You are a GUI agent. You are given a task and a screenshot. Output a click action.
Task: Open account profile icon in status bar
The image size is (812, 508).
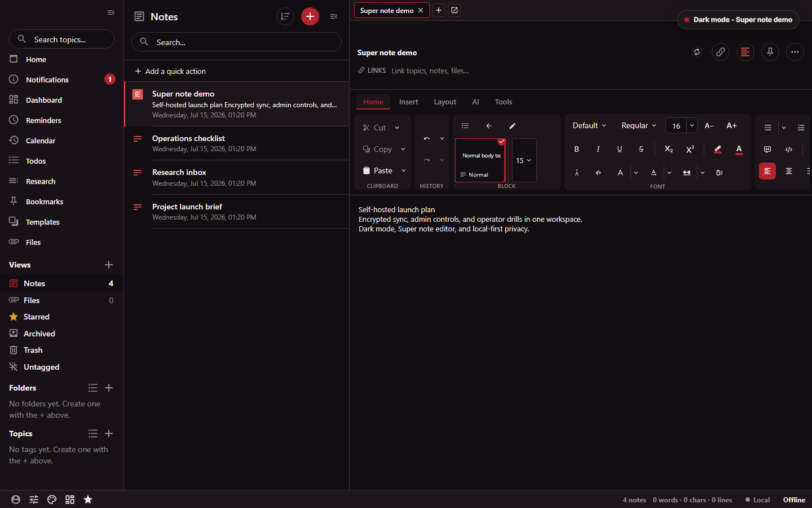pyautogui.click(x=16, y=500)
